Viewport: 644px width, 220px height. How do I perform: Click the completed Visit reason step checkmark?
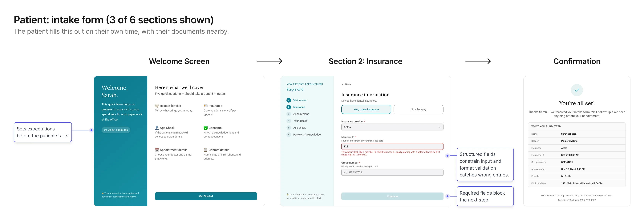pyautogui.click(x=289, y=100)
